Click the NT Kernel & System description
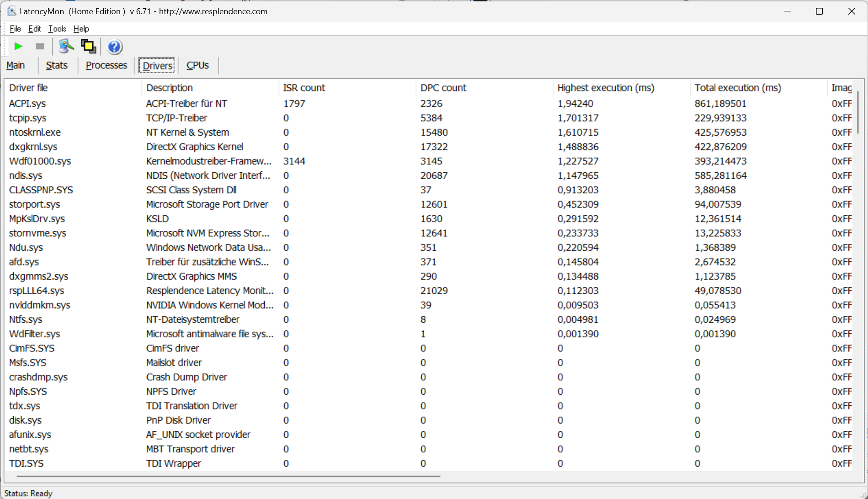The height and width of the screenshot is (499, 868). click(187, 133)
